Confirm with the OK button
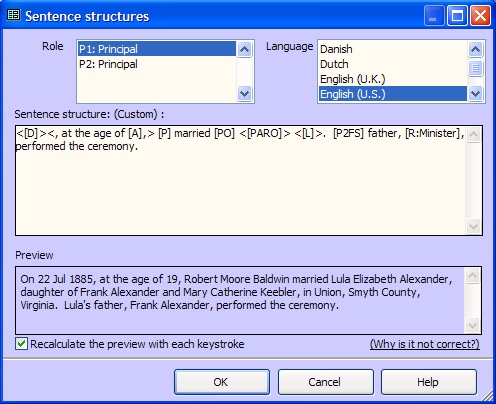 tap(222, 382)
